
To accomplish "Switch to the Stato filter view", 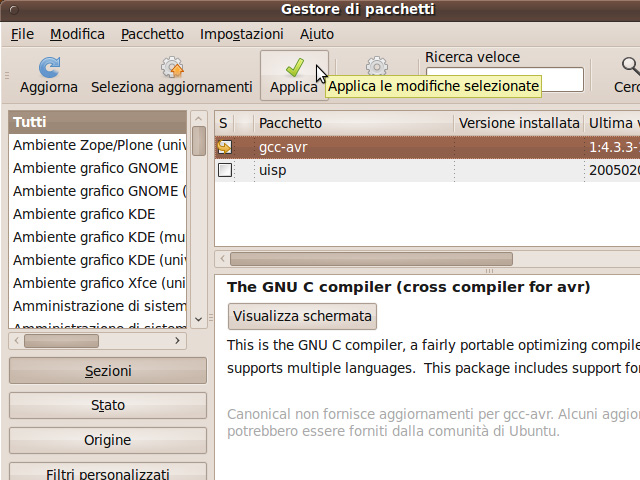I will 108,405.
